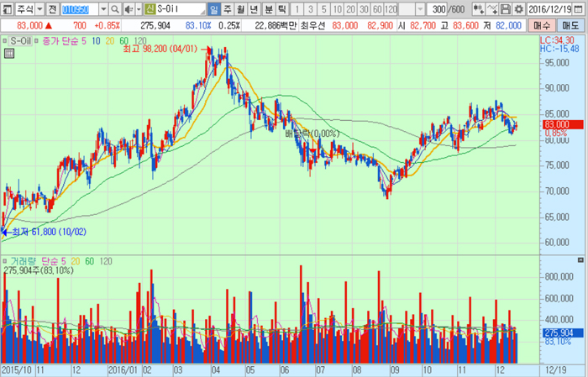The width and height of the screenshot is (588, 377).
Task: Select the 분 minute chart tab
Action: click(268, 8)
